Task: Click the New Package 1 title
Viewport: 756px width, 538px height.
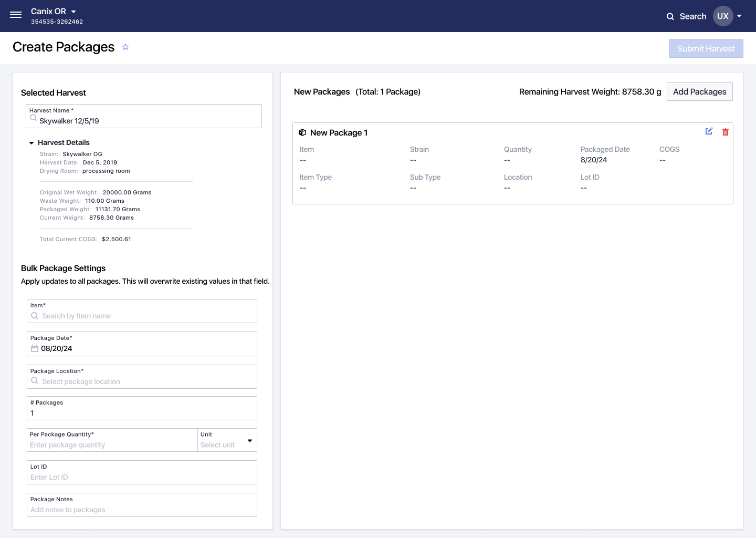Action: point(339,132)
